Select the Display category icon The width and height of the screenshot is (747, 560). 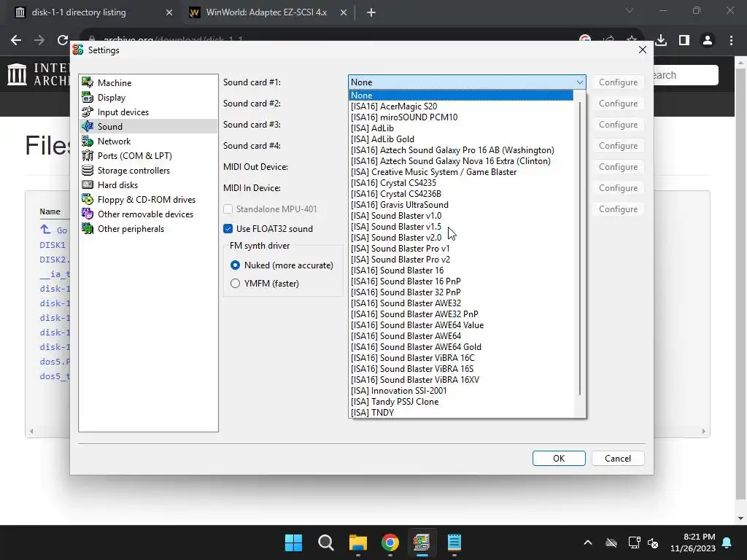coord(88,97)
